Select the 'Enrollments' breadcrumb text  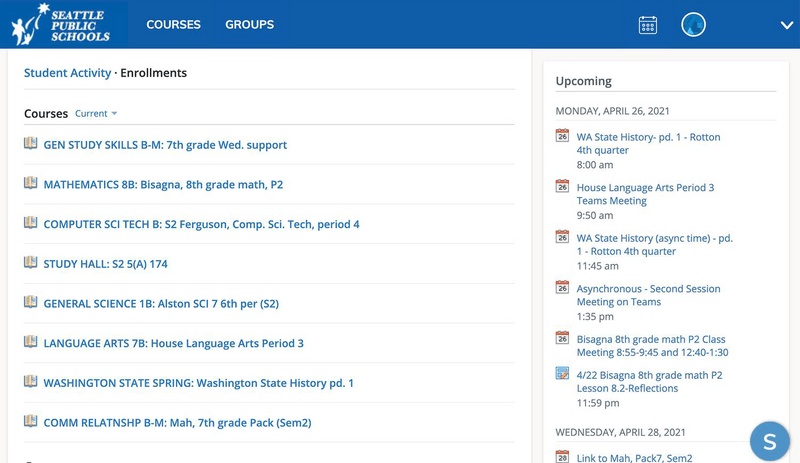[x=154, y=73]
